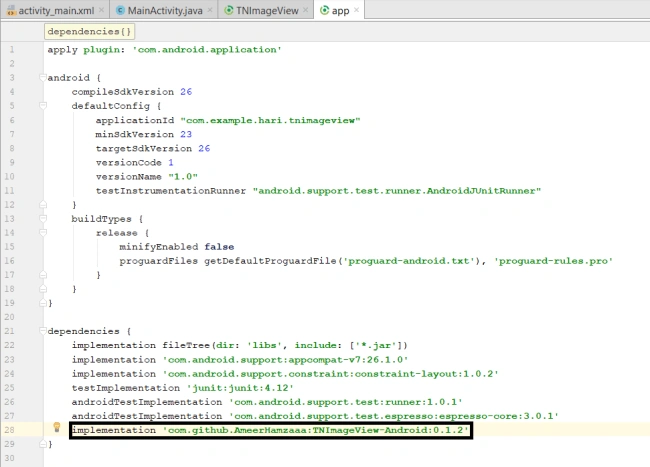Collapse the android block at line 3
This screenshot has height=467, width=650.
tap(42, 77)
